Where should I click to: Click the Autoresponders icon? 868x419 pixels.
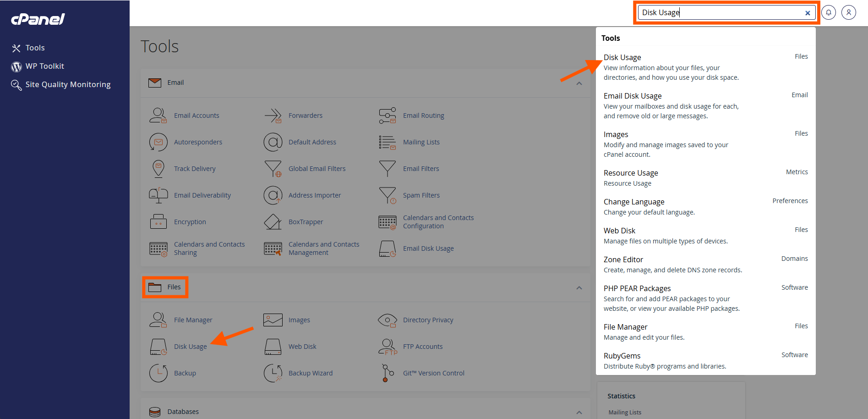(x=158, y=142)
